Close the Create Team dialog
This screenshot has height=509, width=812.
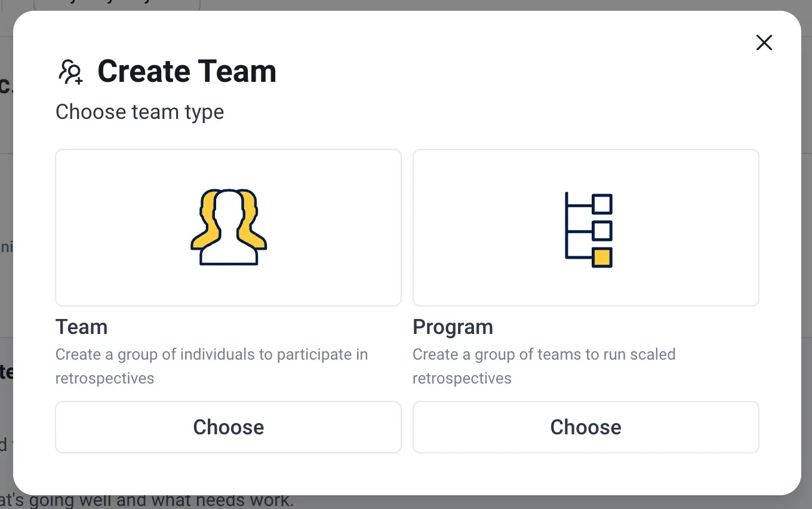point(764,42)
